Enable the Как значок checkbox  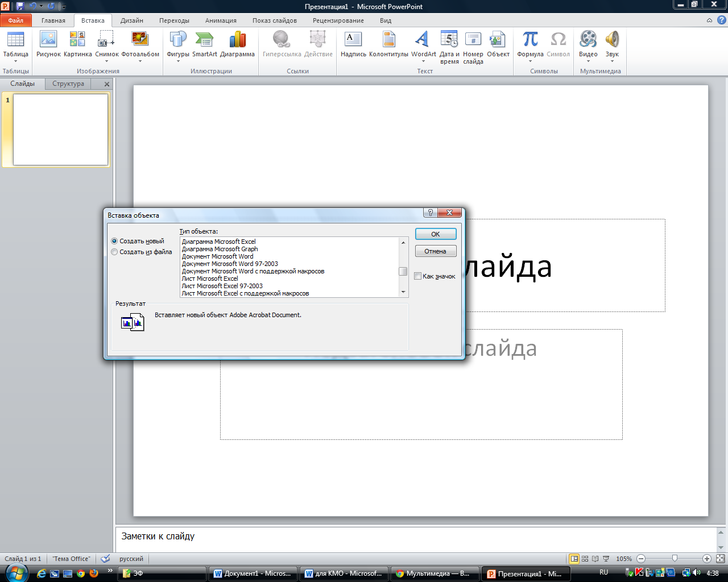(417, 276)
